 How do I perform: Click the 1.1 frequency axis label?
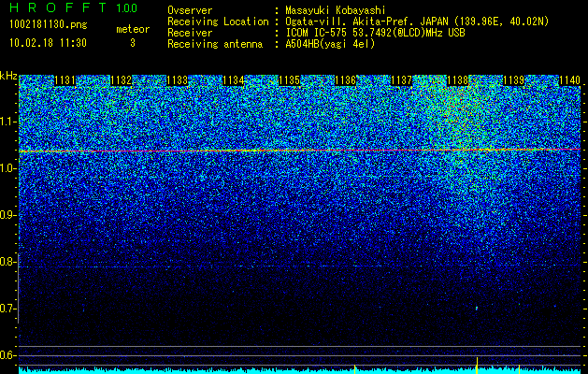tap(8, 122)
